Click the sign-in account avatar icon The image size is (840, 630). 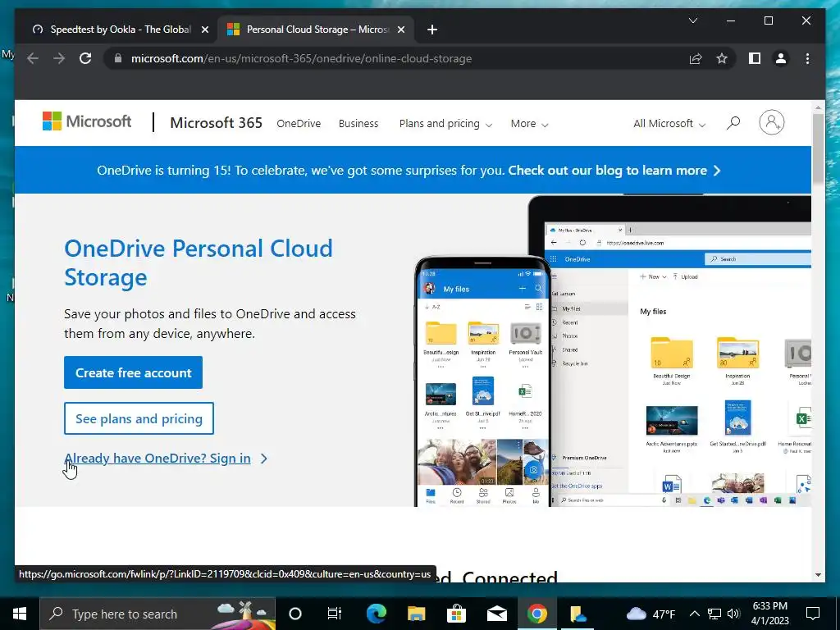[x=771, y=123]
